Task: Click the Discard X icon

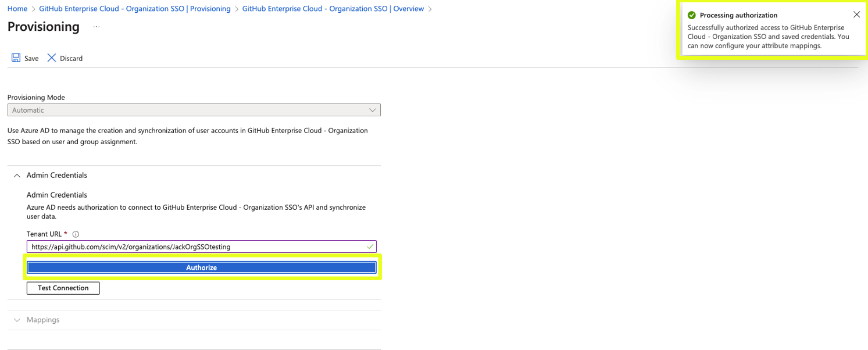Action: pyautogui.click(x=52, y=58)
